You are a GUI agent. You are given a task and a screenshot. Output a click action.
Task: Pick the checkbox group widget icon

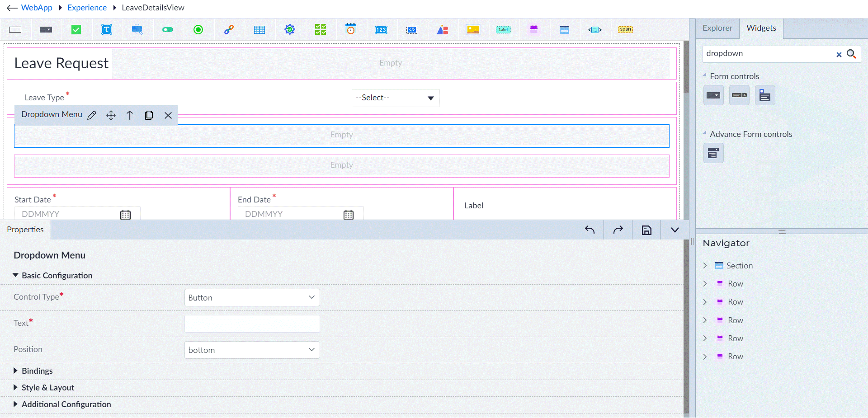point(321,30)
